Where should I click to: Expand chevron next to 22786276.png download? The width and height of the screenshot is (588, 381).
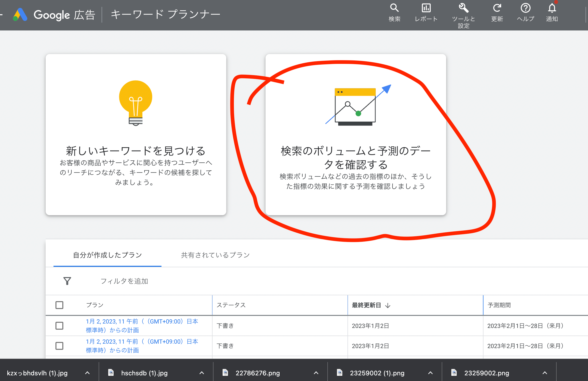click(x=316, y=373)
